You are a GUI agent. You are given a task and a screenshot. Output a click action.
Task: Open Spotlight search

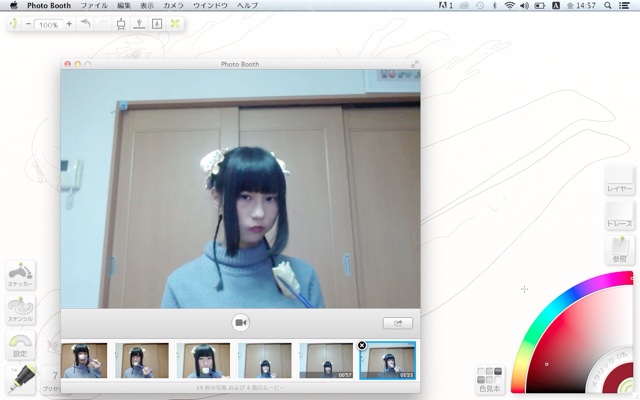608,5
